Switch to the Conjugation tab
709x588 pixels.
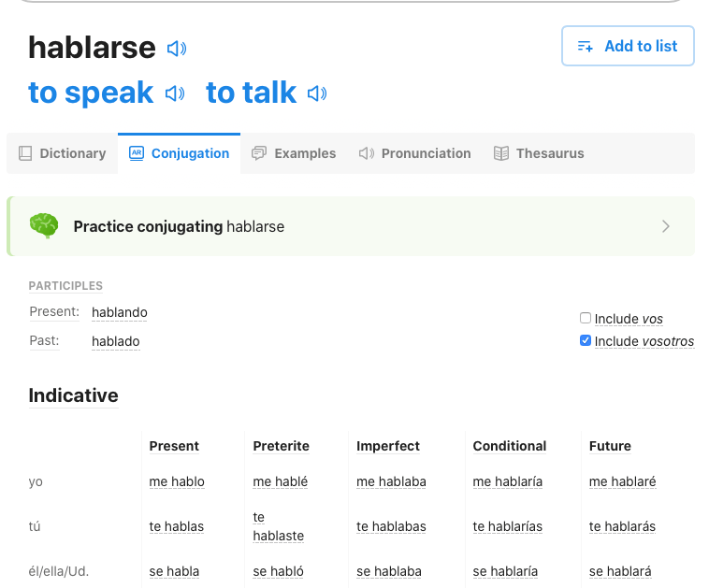click(180, 153)
